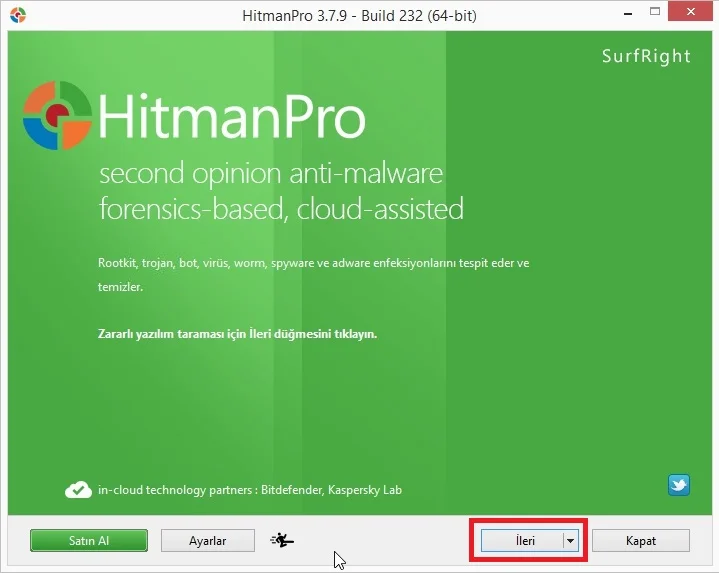
Task: Click the bold "Zararlı yazılım taraması" instruction
Action: (237, 334)
